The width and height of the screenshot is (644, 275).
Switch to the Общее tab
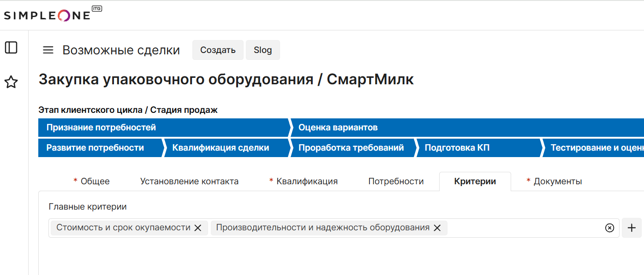pos(91,181)
